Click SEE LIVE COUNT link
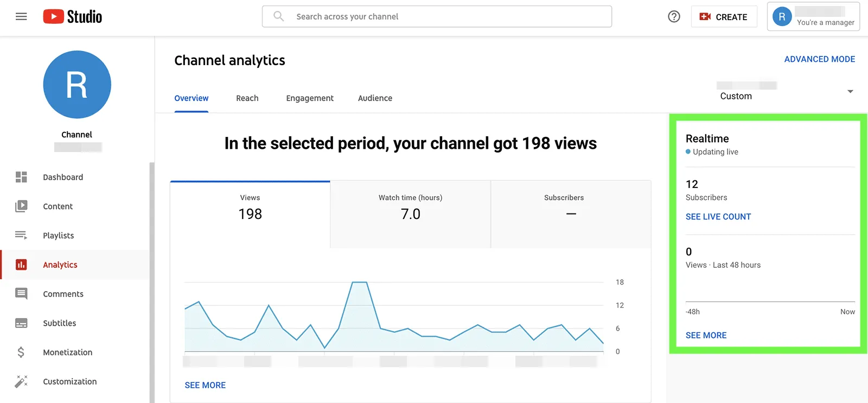 pos(718,217)
